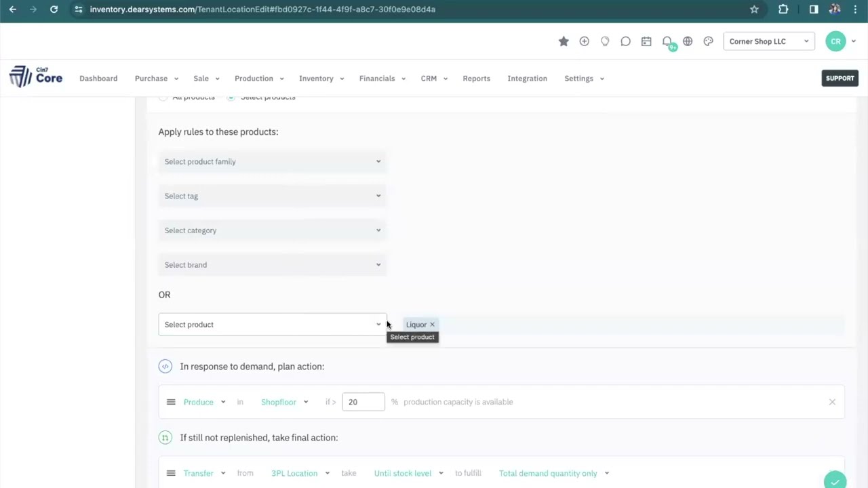Open the Production menu
The image size is (868, 488).
pos(259,79)
